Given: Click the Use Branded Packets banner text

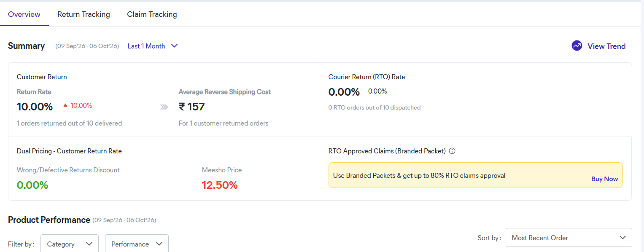Looking at the screenshot, I should tap(419, 176).
